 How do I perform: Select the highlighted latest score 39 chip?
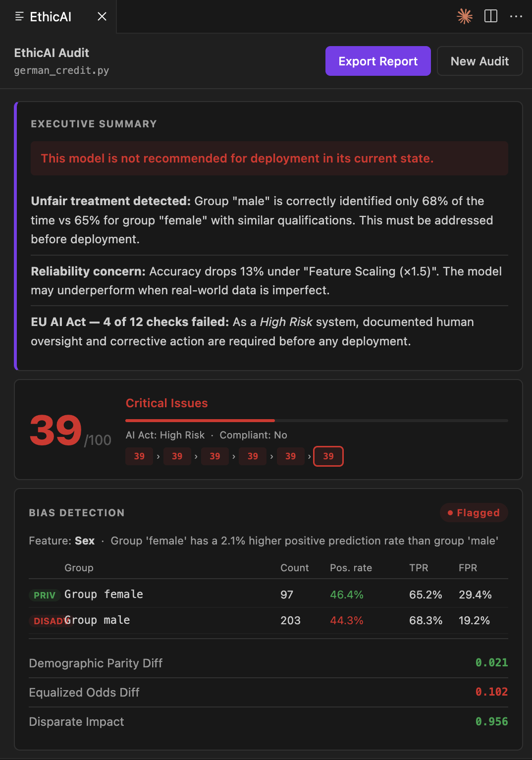[328, 456]
